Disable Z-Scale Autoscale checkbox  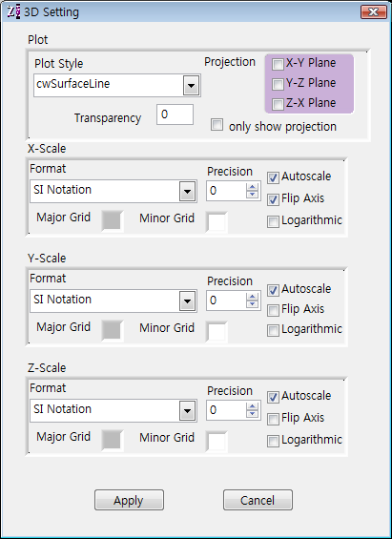[x=273, y=397]
